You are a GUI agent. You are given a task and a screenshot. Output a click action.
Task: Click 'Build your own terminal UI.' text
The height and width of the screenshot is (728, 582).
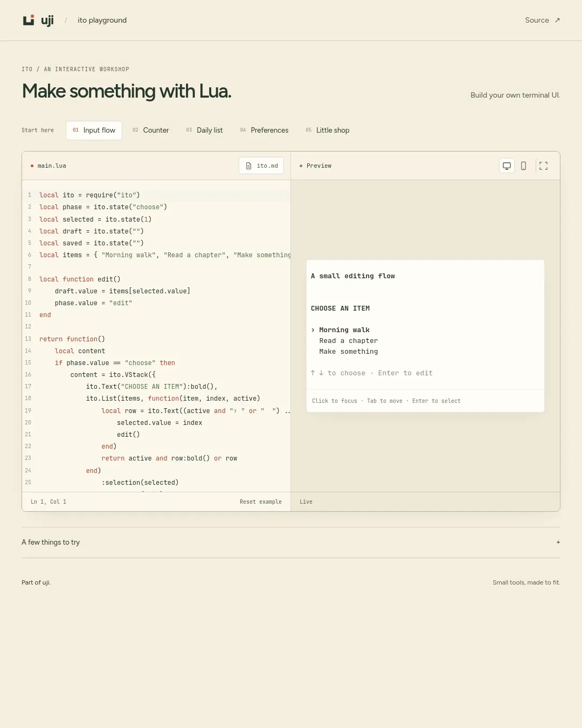[515, 95]
